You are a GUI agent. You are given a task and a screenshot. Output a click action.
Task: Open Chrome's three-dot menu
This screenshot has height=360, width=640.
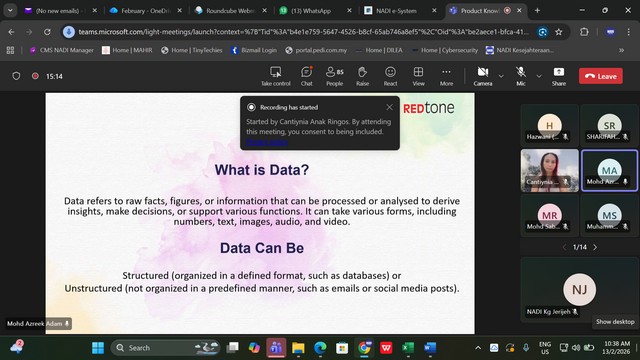point(629,32)
